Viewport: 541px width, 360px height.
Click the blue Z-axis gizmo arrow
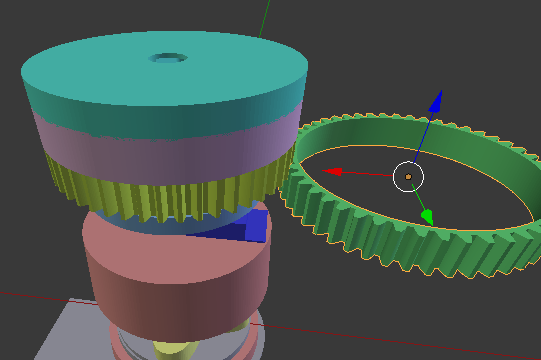(436, 101)
